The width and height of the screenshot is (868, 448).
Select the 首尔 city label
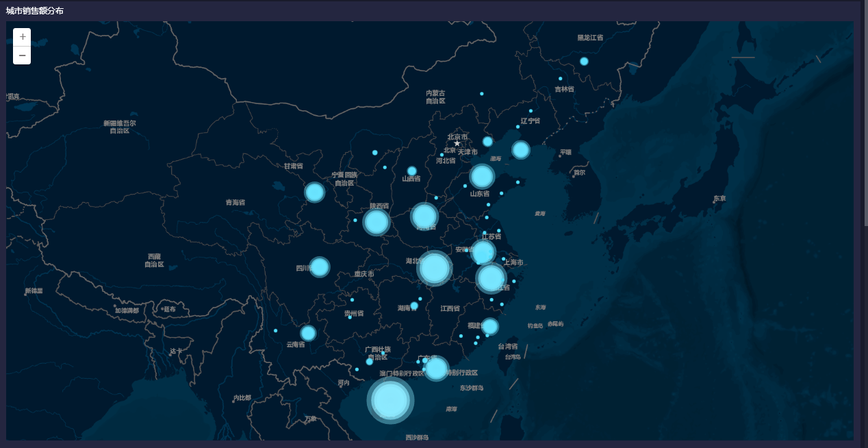click(x=579, y=173)
